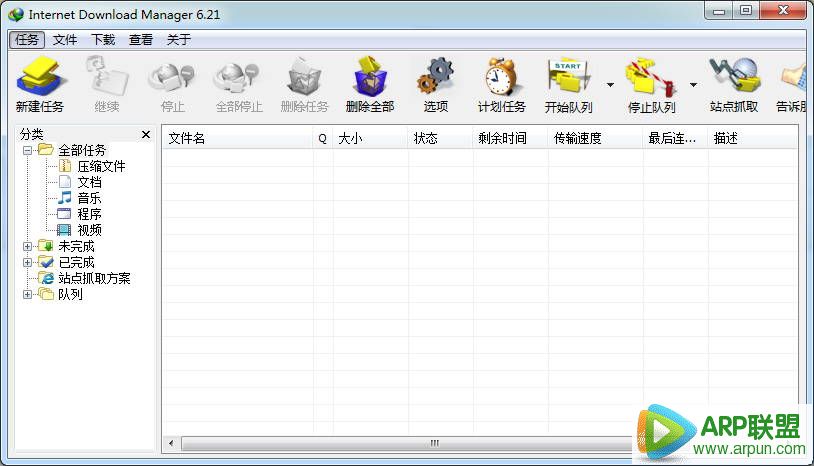This screenshot has width=814, height=466.
Task: Click the 停止 (stop) toolbar icon
Action: pyautogui.click(x=172, y=84)
